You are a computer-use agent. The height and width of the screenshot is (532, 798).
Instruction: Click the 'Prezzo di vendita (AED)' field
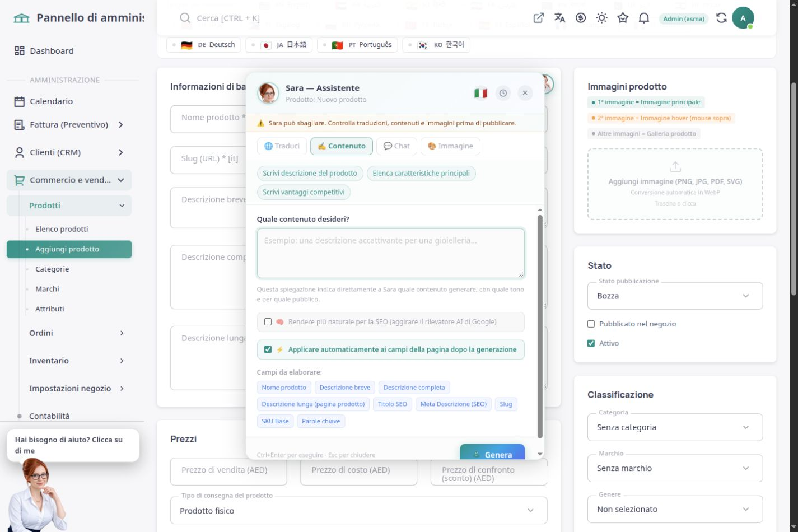click(228, 470)
